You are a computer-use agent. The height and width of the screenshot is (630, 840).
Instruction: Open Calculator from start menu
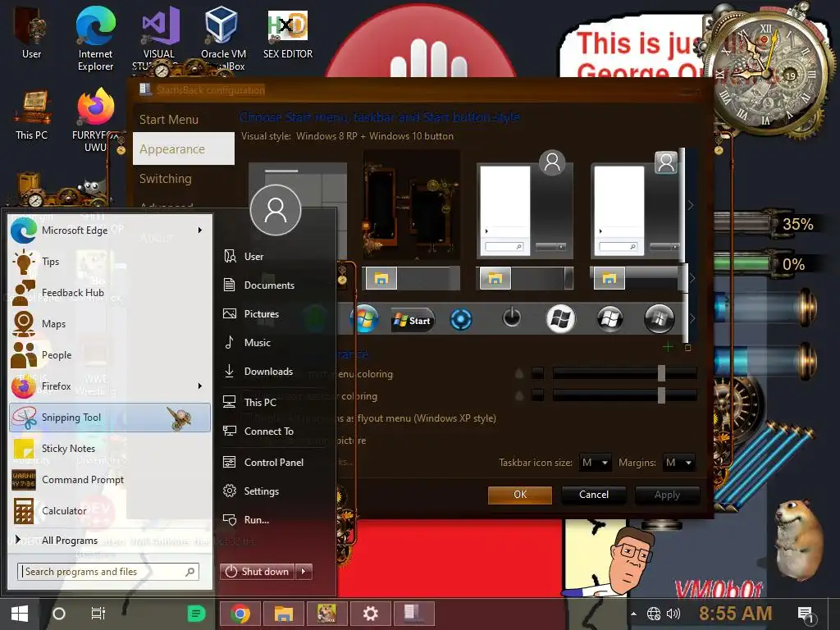(111, 510)
